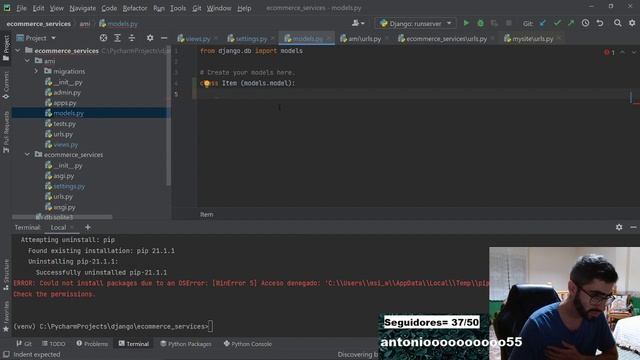Open the Project tool window side tab
Screen dimensions: 640x360
pyautogui.click(x=6, y=48)
